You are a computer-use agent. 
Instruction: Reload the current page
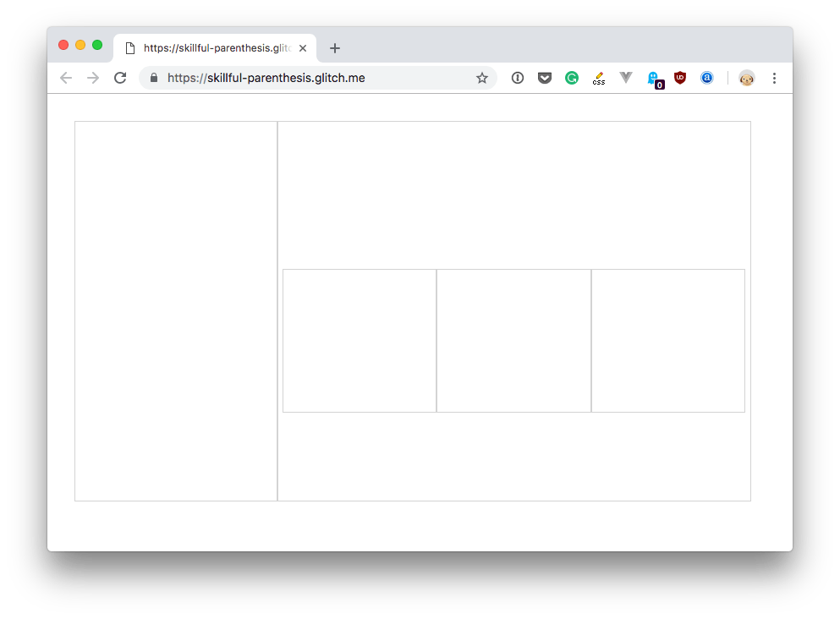tap(120, 78)
